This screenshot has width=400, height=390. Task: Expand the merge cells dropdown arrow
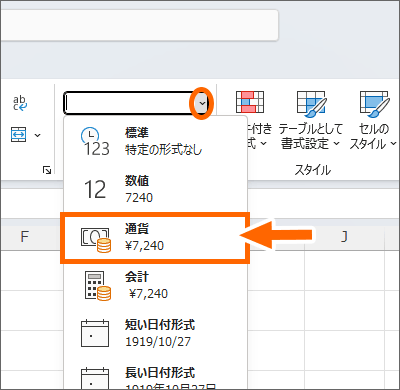38,135
